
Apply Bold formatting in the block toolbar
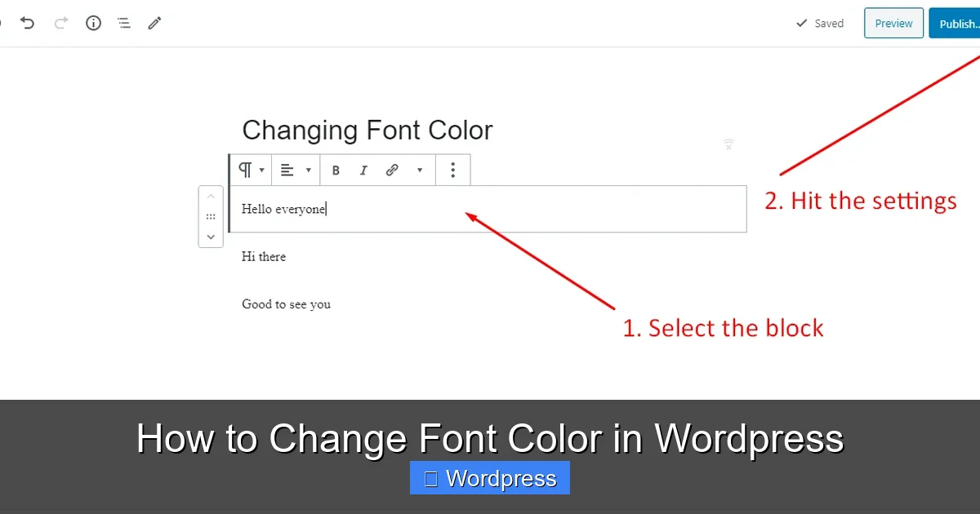pos(336,170)
